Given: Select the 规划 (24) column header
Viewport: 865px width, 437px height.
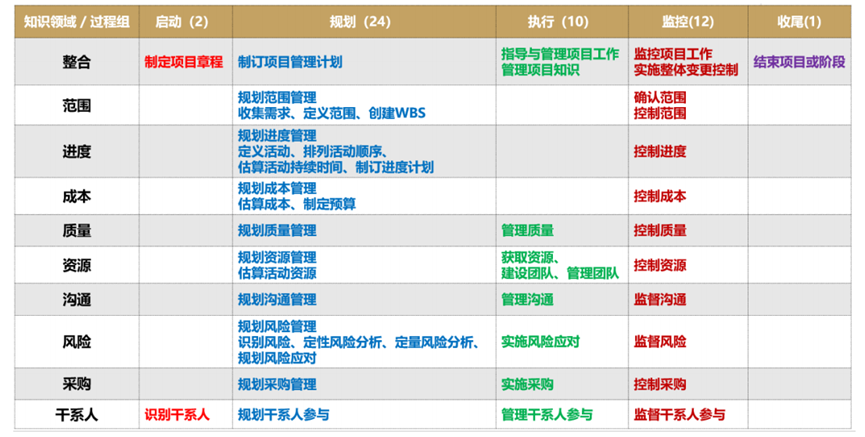Looking at the screenshot, I should point(363,21).
